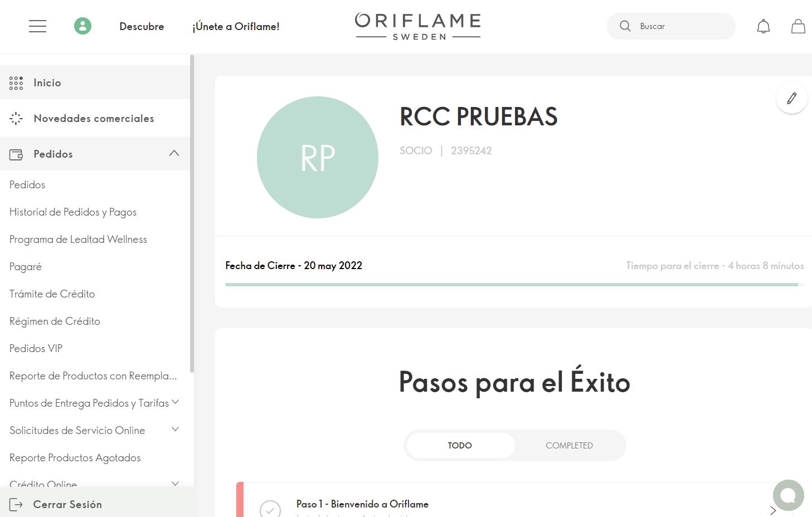The width and height of the screenshot is (812, 517).
Task: Click the member number 2395242
Action: (x=471, y=151)
